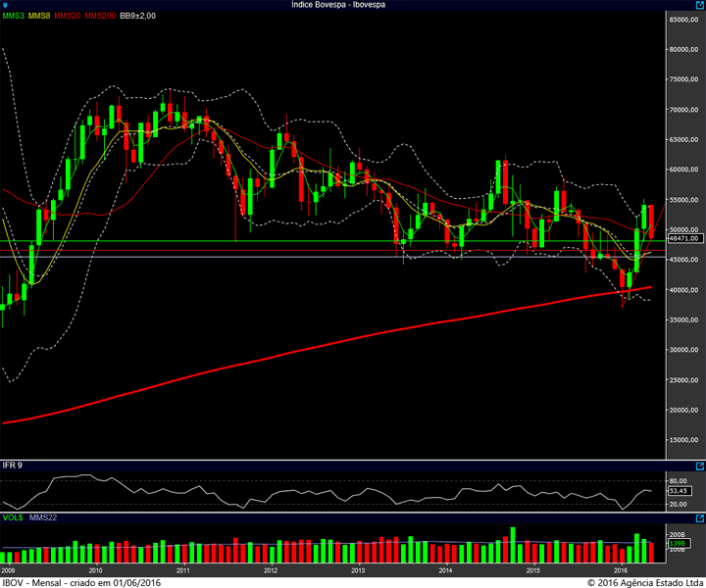Image resolution: width=706 pixels, height=588 pixels.
Task: Click the current price tag 48471.00
Action: (x=681, y=238)
